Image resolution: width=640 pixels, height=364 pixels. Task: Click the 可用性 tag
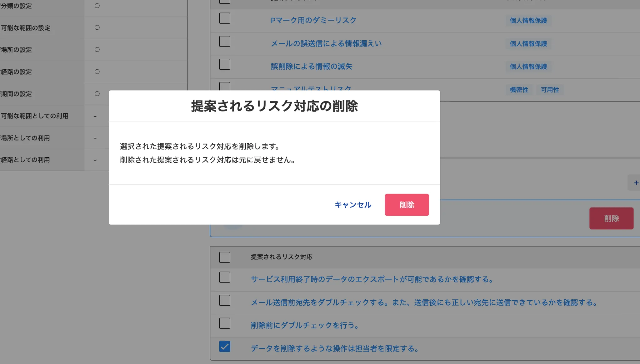tap(550, 90)
